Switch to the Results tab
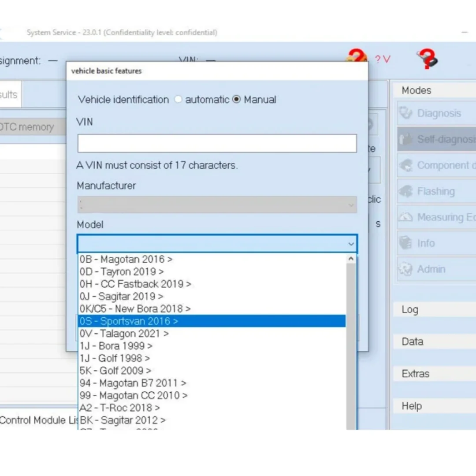 [x=10, y=94]
